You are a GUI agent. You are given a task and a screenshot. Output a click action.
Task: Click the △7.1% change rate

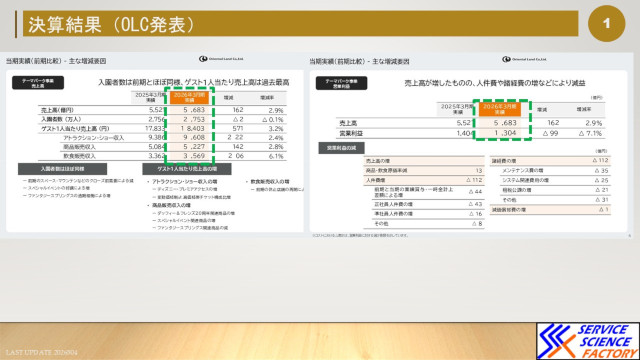[x=590, y=133]
